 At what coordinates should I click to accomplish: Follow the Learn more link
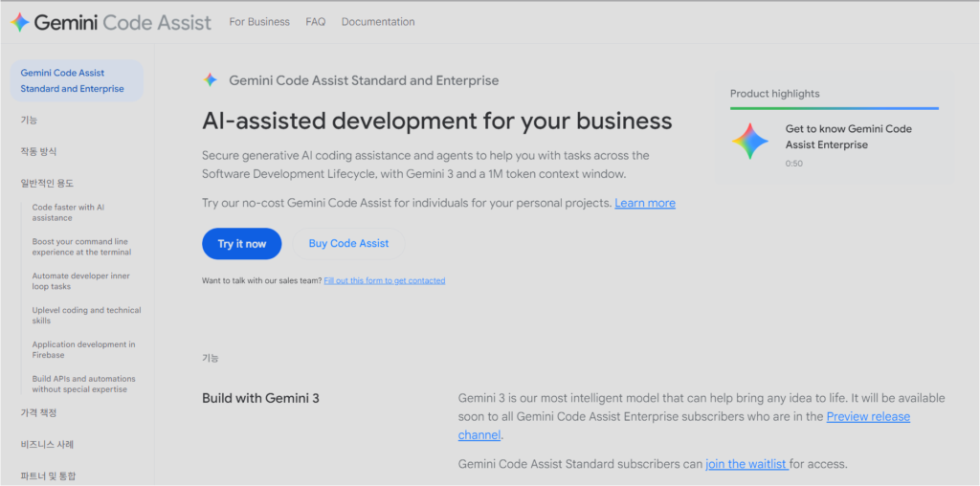coord(645,203)
